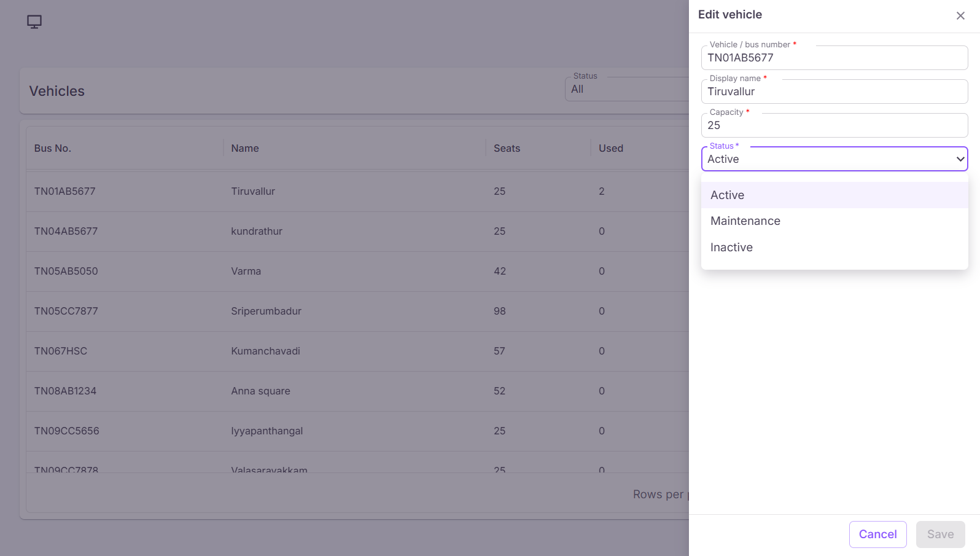
Task: Focus the Vehicle / bus number field
Action: (x=834, y=58)
